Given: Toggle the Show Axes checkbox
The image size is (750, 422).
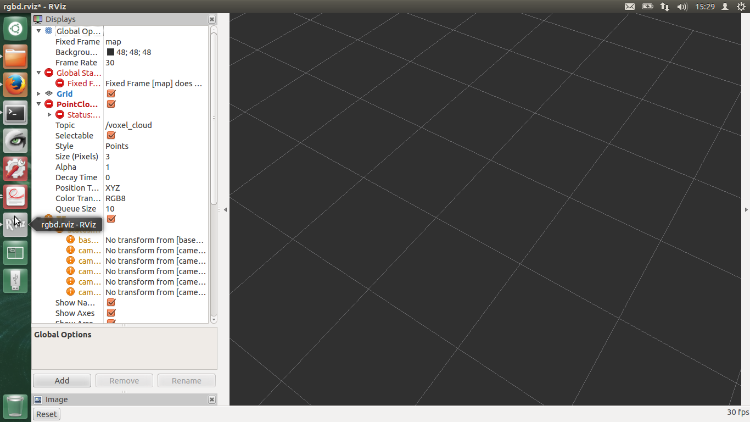Looking at the screenshot, I should pyautogui.click(x=111, y=313).
